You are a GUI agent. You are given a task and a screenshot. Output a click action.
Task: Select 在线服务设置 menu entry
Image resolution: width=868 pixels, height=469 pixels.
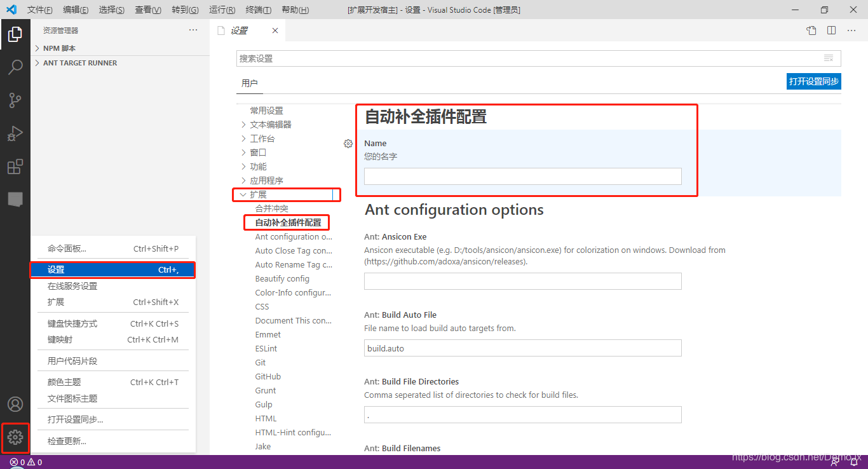pos(113,286)
